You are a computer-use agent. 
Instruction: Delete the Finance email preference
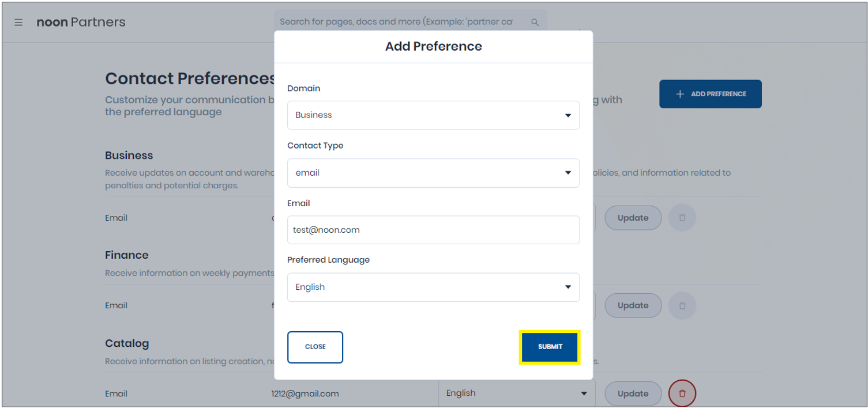pyautogui.click(x=682, y=305)
